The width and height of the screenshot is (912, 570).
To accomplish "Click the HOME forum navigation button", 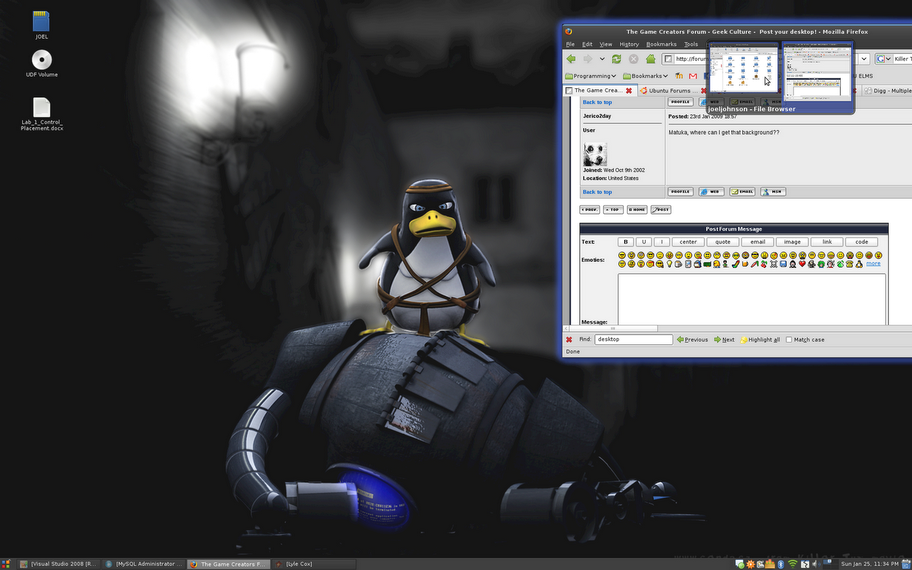I will pos(637,209).
